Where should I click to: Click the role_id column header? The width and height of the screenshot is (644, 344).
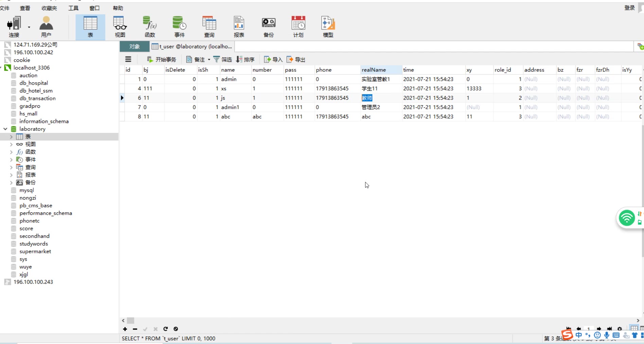508,70
